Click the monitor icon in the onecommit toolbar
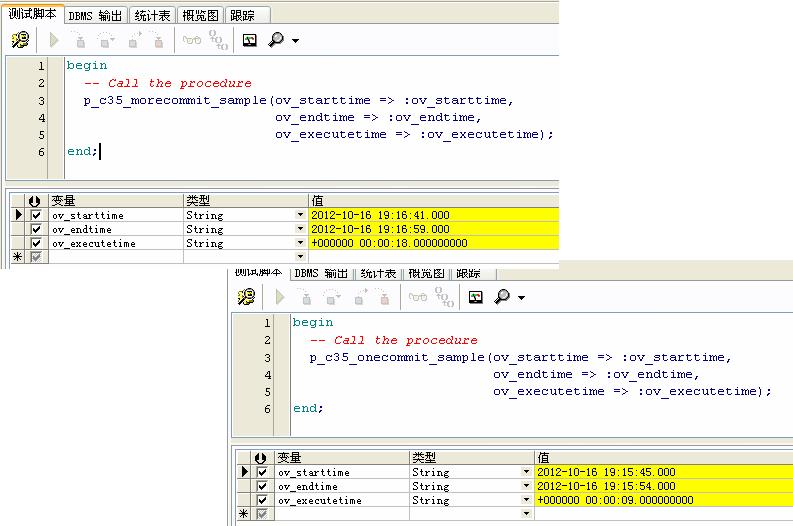The width and height of the screenshot is (793, 526). [475, 297]
